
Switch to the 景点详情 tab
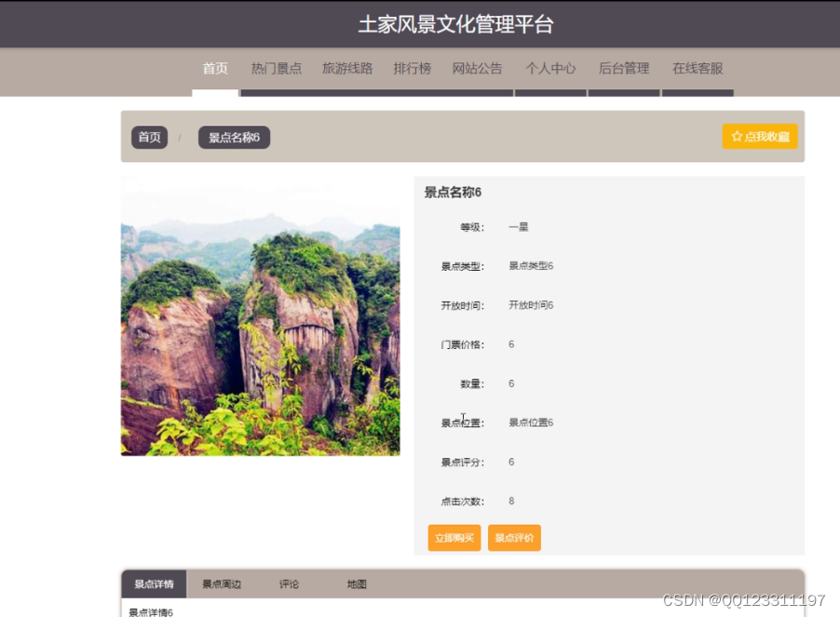click(x=154, y=583)
